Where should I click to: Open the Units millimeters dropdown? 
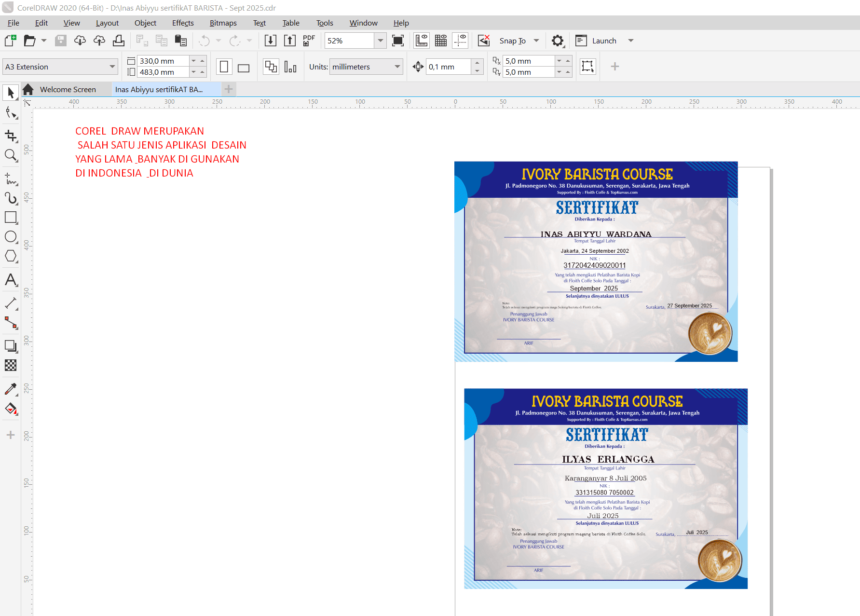[x=397, y=67]
